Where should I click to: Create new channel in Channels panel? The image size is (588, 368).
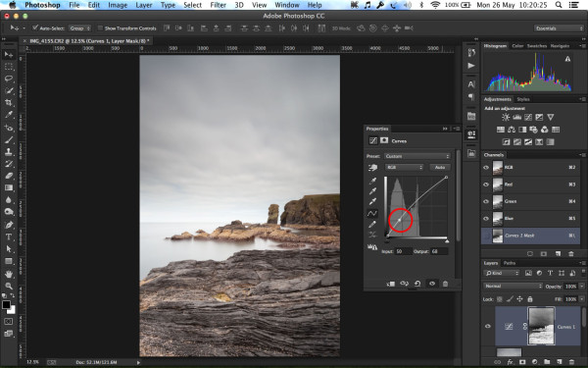click(558, 254)
